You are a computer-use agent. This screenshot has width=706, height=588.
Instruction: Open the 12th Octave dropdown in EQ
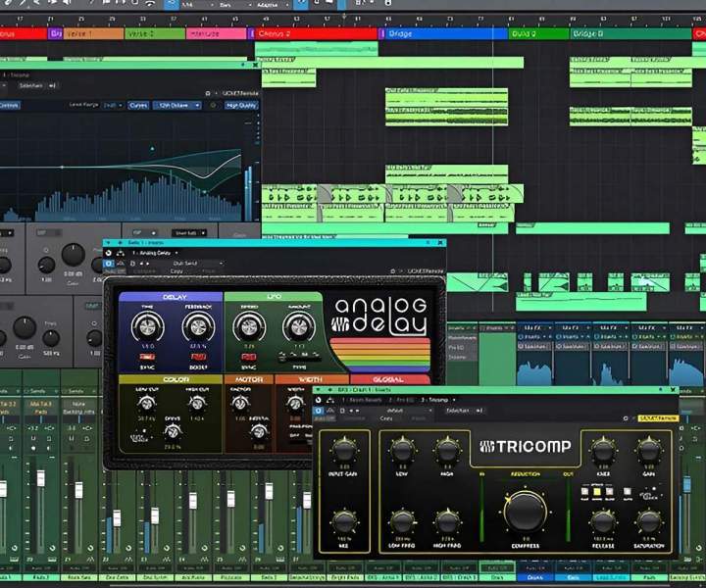pos(176,105)
